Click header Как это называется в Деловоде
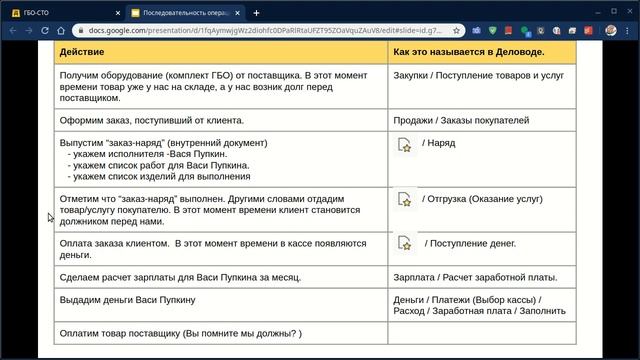This screenshot has height=360, width=640. [x=482, y=52]
